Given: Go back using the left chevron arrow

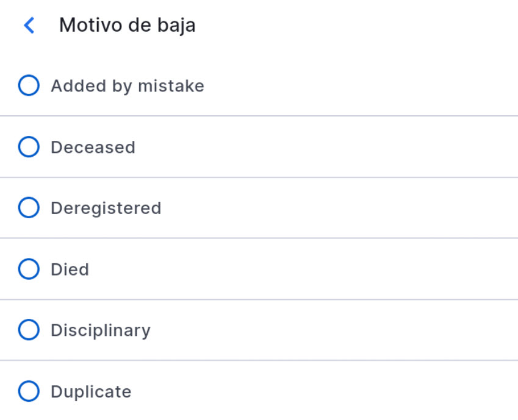Looking at the screenshot, I should pos(29,26).
